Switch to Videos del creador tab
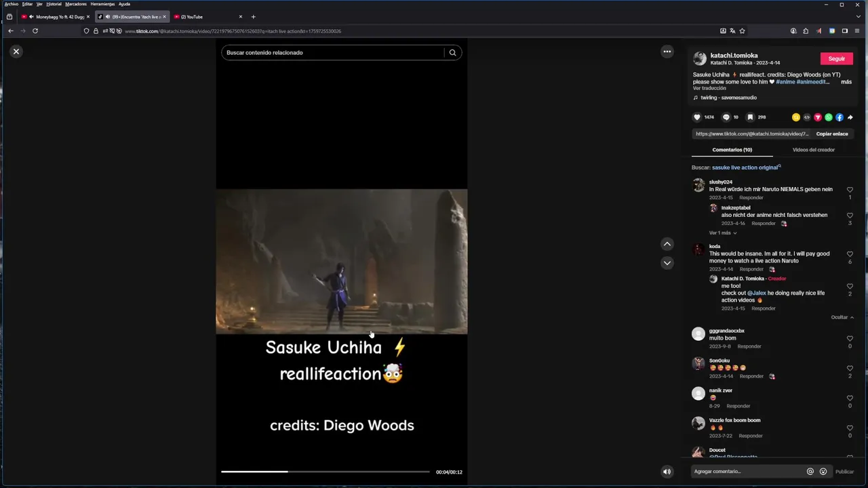The width and height of the screenshot is (868, 488). click(814, 150)
